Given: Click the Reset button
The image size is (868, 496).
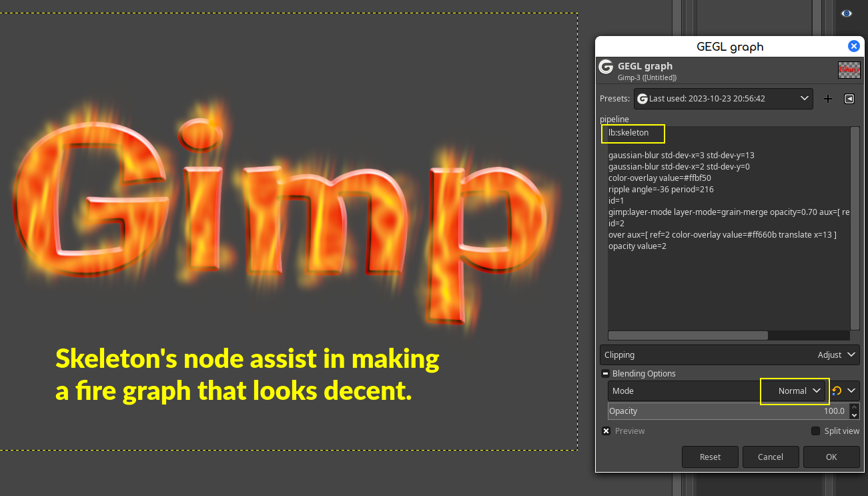Looking at the screenshot, I should tap(710, 457).
